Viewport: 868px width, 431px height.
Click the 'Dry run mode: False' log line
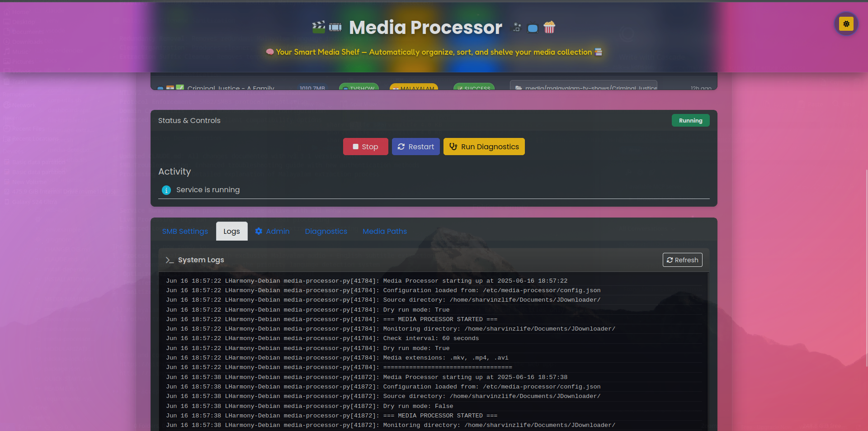[310, 406]
